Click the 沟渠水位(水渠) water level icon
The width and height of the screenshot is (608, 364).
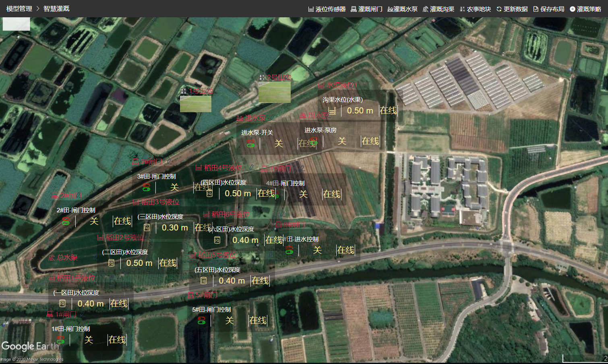332,111
